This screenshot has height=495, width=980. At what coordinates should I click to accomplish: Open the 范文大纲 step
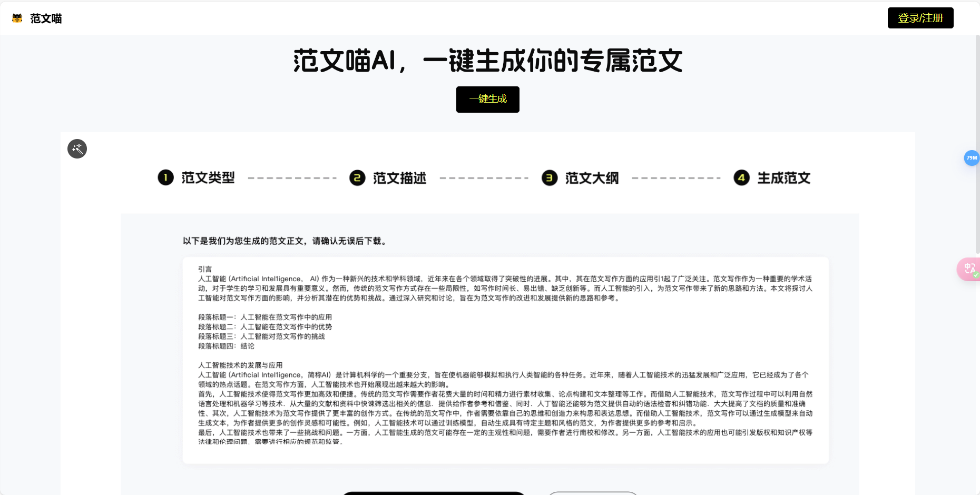[x=592, y=178]
